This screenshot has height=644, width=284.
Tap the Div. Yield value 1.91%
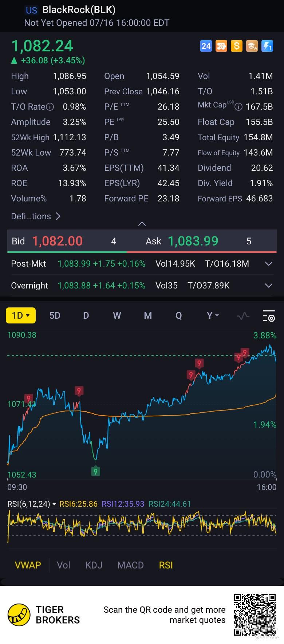[261, 183]
